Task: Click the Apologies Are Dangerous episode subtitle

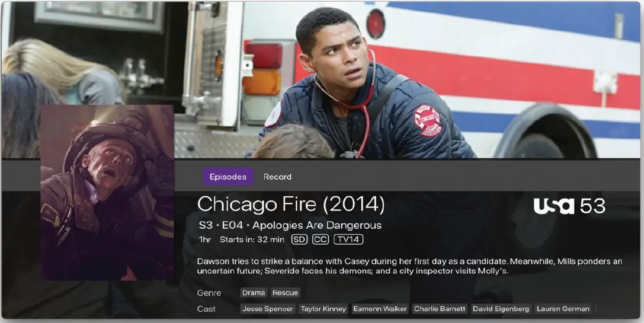Action: point(316,225)
